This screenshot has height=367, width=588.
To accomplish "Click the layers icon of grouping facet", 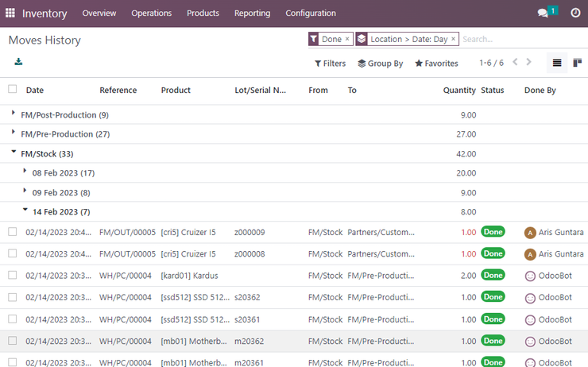I will (361, 39).
